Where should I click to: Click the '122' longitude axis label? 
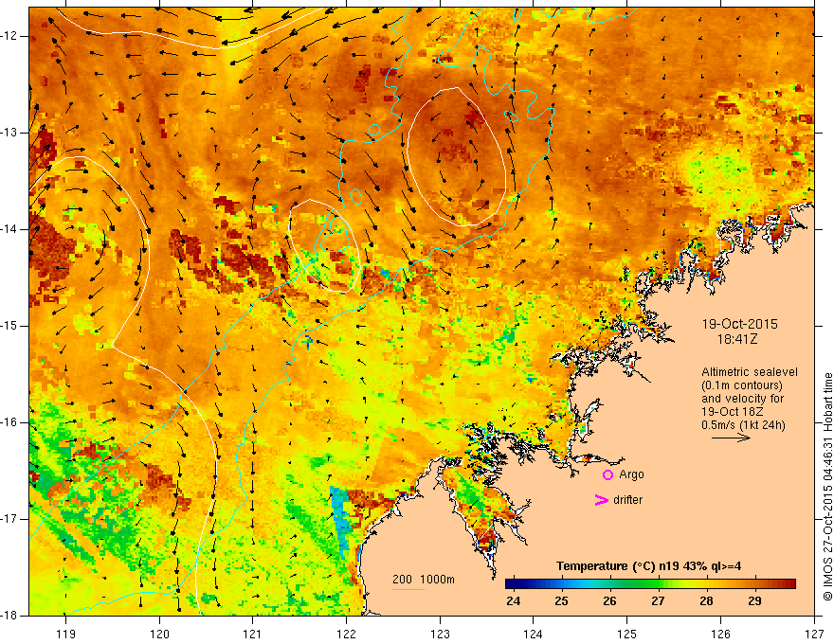[346, 634]
